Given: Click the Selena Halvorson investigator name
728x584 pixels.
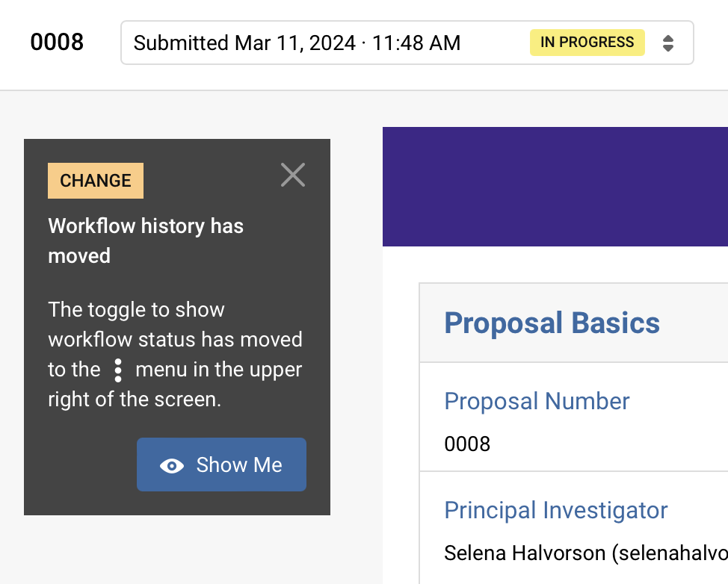Looking at the screenshot, I should coord(586,553).
